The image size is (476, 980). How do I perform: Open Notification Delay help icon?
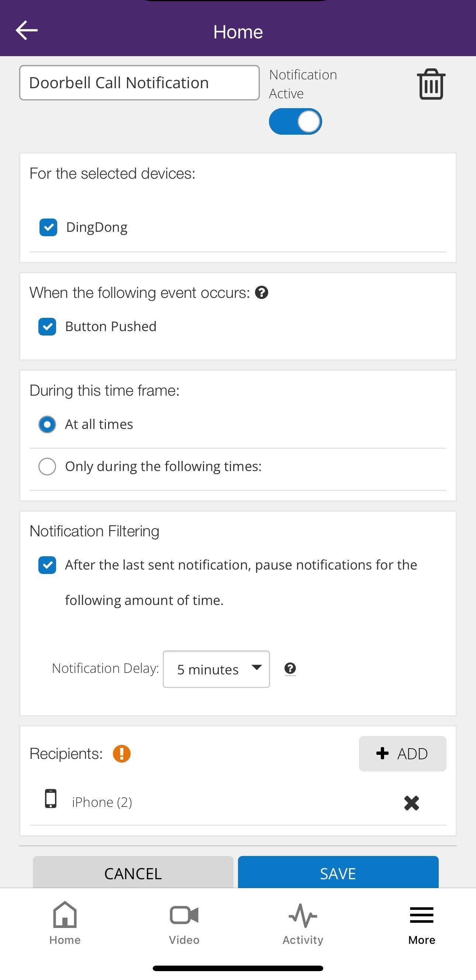point(290,668)
